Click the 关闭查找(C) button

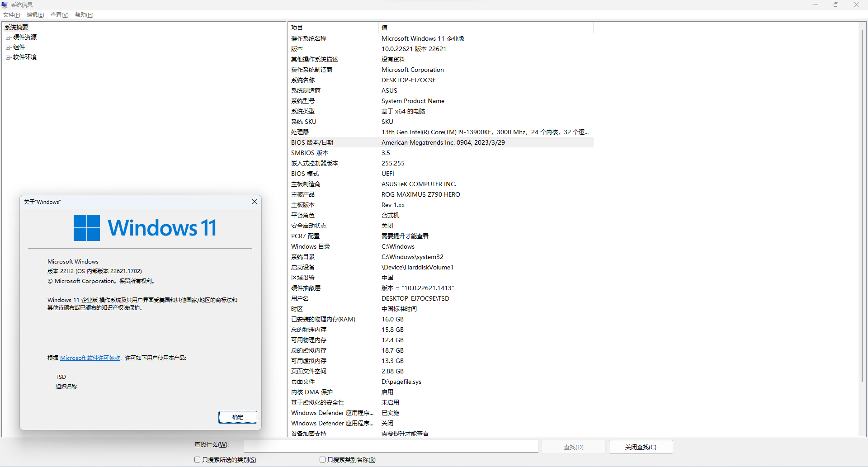click(641, 447)
